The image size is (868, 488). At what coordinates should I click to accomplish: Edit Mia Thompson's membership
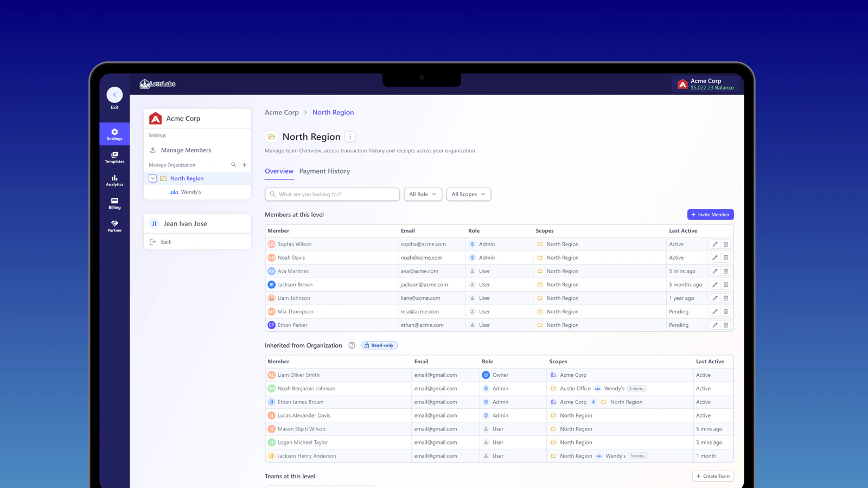pyautogui.click(x=715, y=312)
